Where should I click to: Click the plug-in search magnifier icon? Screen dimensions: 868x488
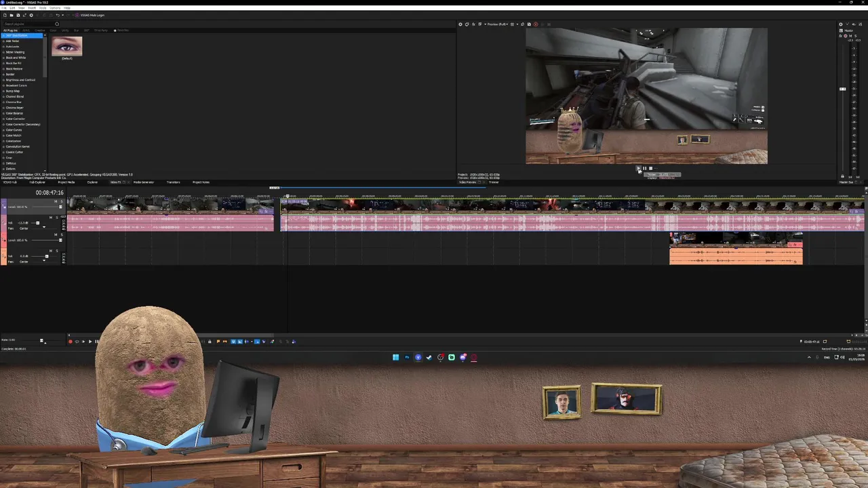(x=57, y=24)
